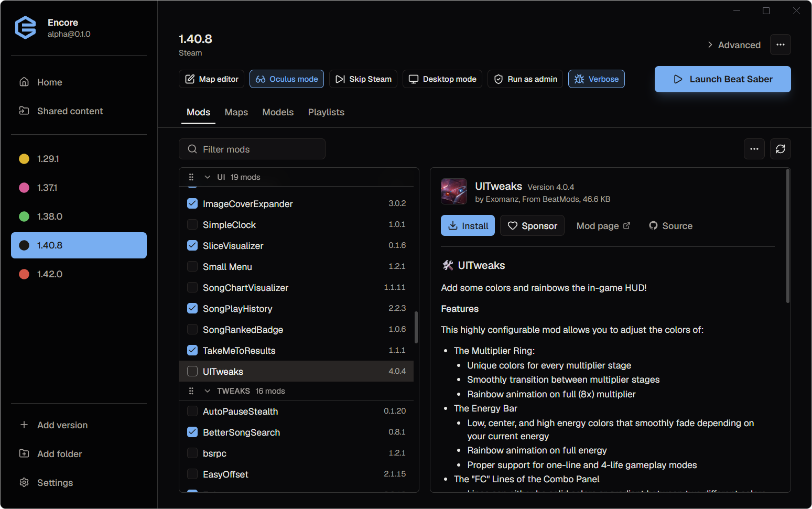Check the UITweaks mod checkbox
Screen dimensions: 812x509
[192, 371]
